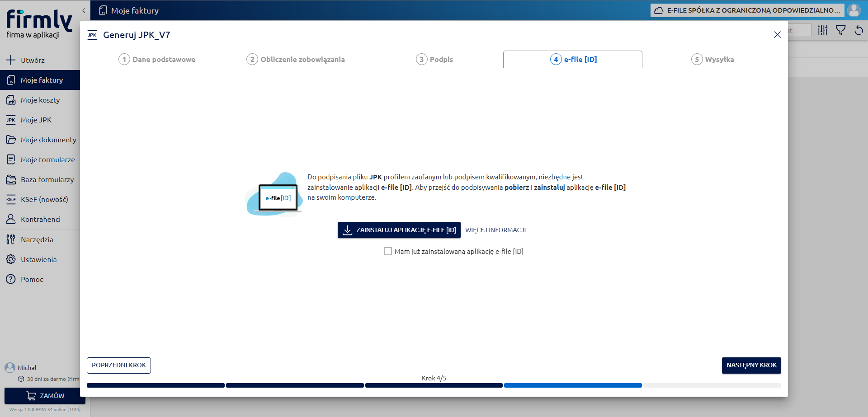This screenshot has width=868, height=417.
Task: Click the company name selector at top
Action: tap(747, 10)
